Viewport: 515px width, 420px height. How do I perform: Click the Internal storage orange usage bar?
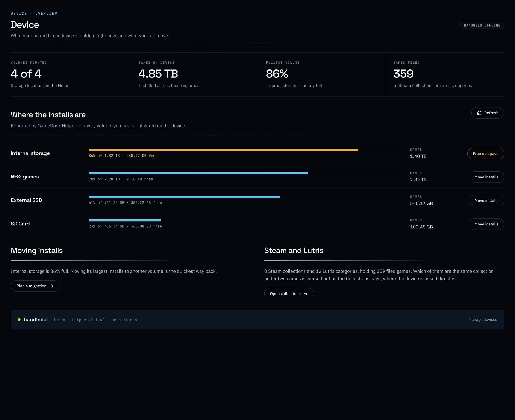click(x=223, y=150)
